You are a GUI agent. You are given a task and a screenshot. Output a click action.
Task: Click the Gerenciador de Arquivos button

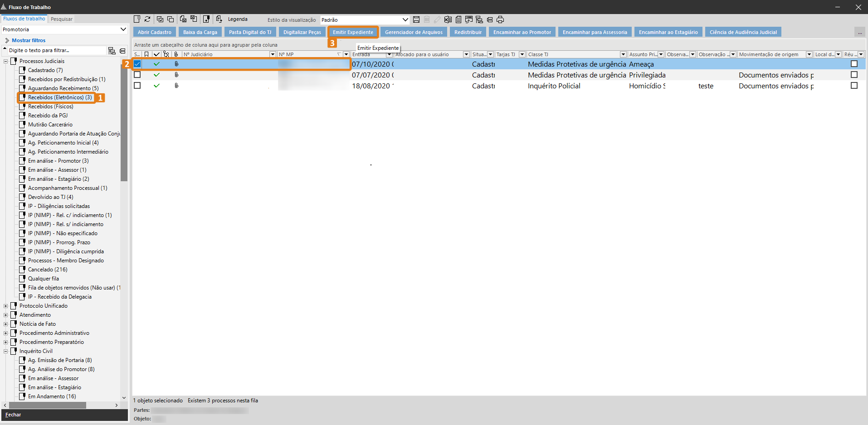point(414,32)
